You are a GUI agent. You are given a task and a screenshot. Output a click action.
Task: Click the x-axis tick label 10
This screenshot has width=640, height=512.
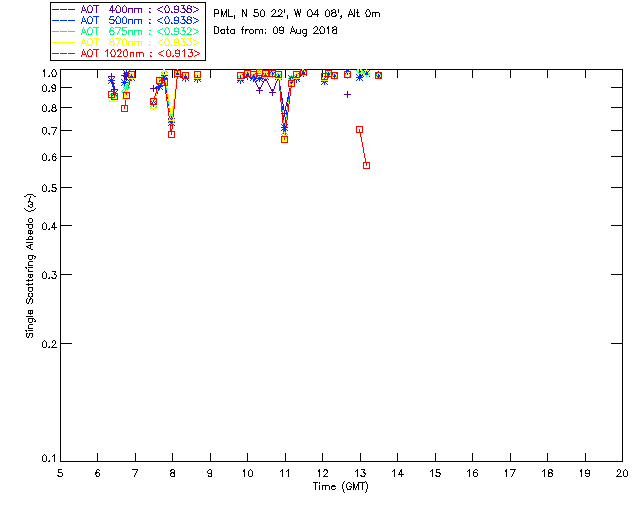coord(247,473)
